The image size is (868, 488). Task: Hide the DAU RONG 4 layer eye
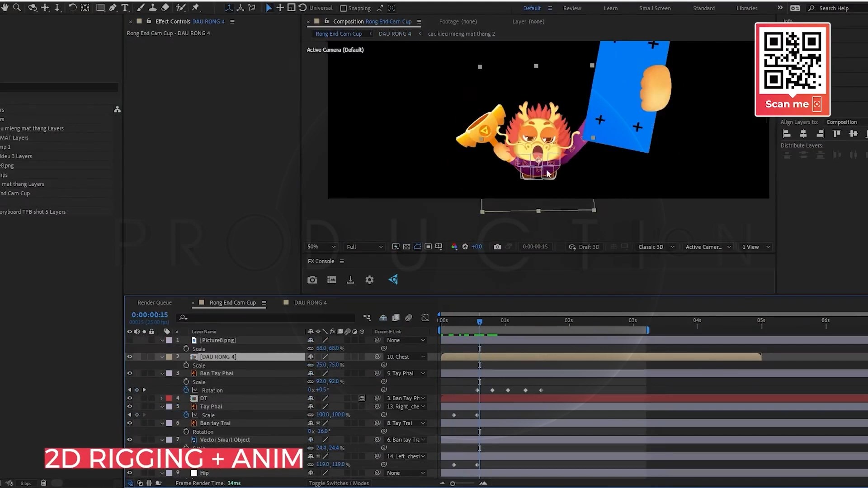[130, 357]
